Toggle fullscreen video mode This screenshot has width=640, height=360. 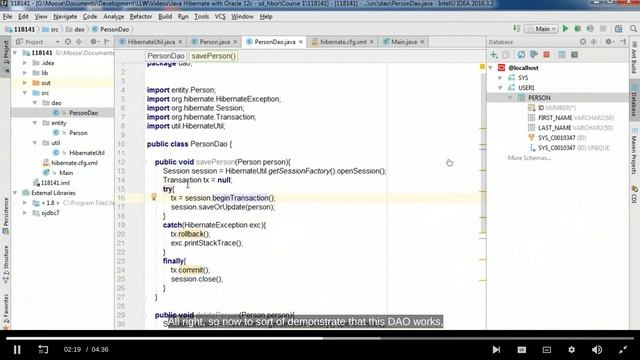[x=622, y=350]
